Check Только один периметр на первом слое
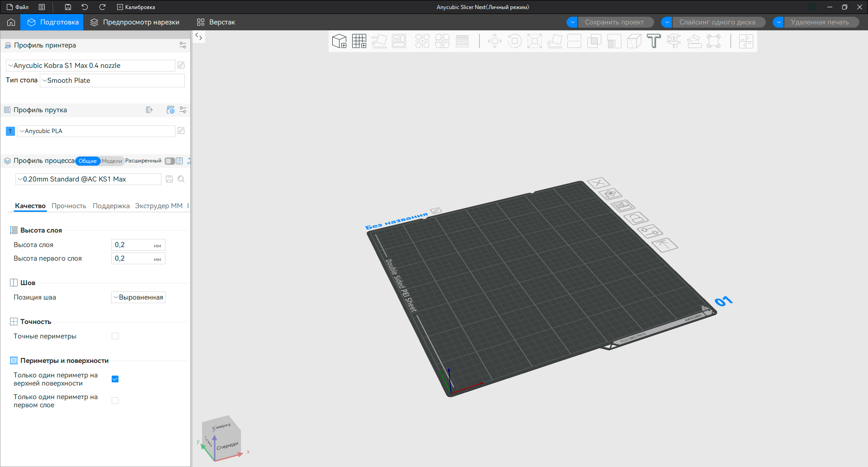Image resolution: width=868 pixels, height=467 pixels. click(x=115, y=401)
